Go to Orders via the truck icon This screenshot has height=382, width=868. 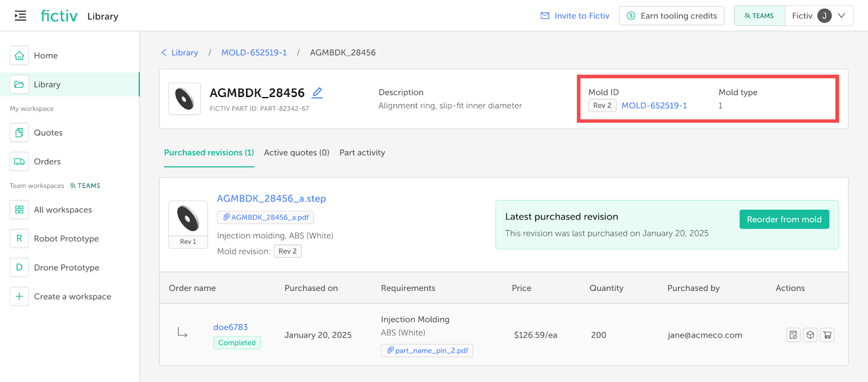(19, 161)
